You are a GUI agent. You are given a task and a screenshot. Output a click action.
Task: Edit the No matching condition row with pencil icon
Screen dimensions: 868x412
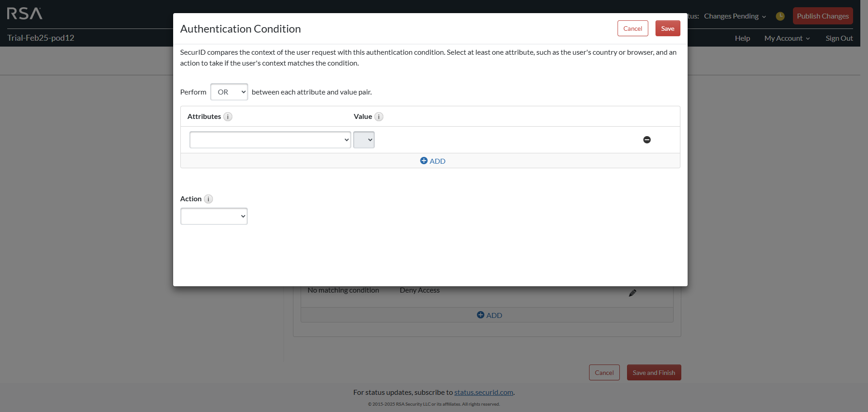pos(632,293)
